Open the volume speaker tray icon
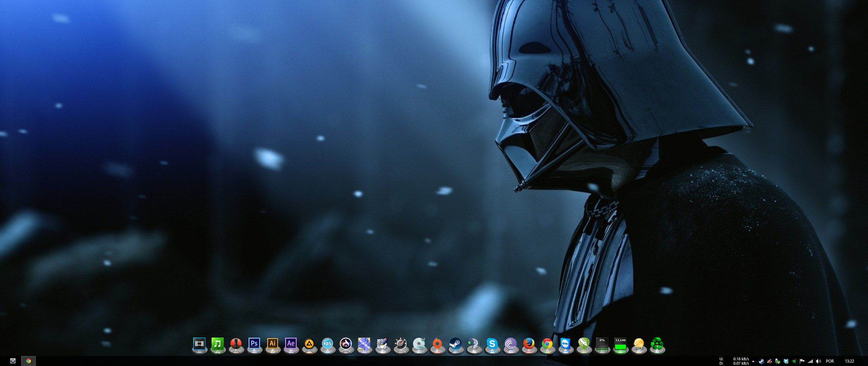Screen dimensions: 868x366 tap(818, 361)
